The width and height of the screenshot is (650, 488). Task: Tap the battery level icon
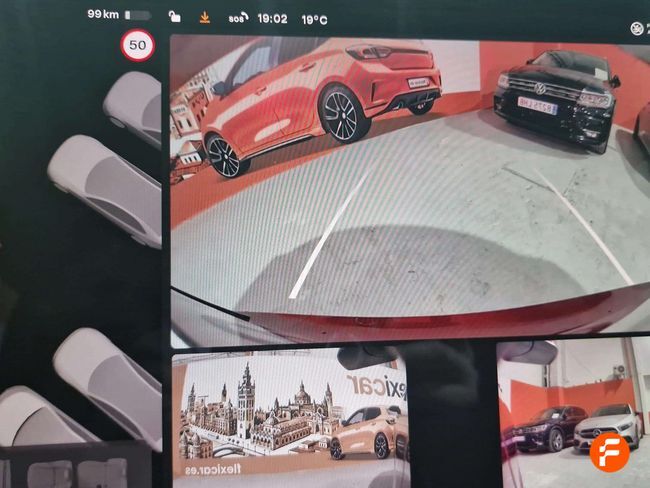point(138,16)
